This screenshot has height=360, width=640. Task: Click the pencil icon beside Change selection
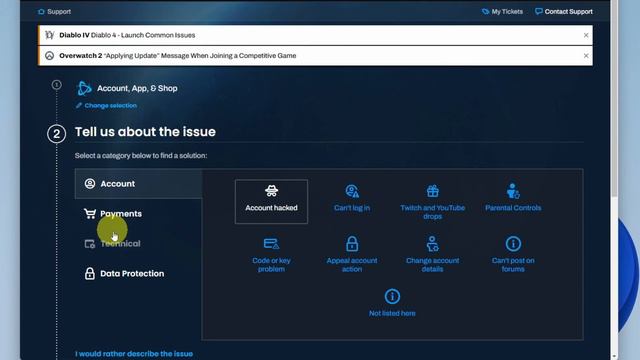[79, 105]
